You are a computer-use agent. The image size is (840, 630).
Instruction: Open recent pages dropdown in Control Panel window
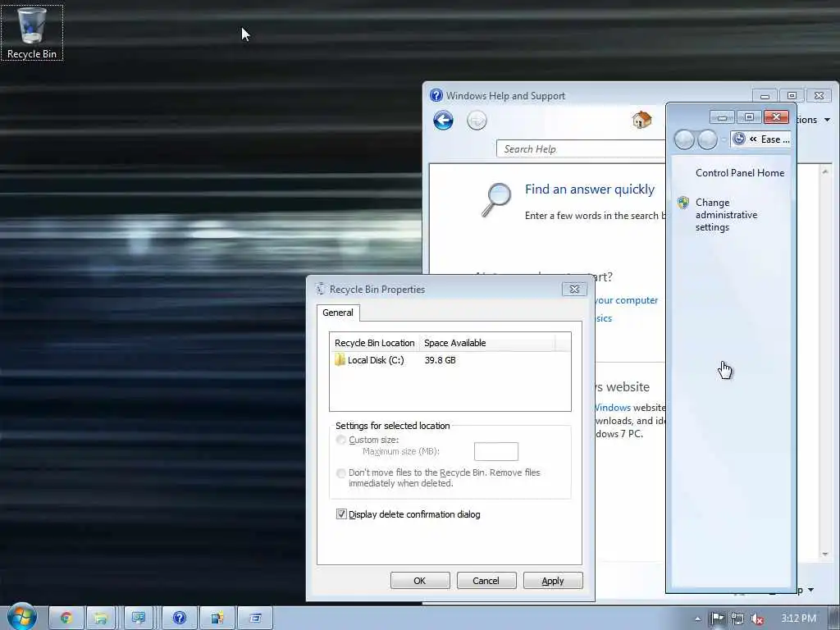pyautogui.click(x=724, y=139)
